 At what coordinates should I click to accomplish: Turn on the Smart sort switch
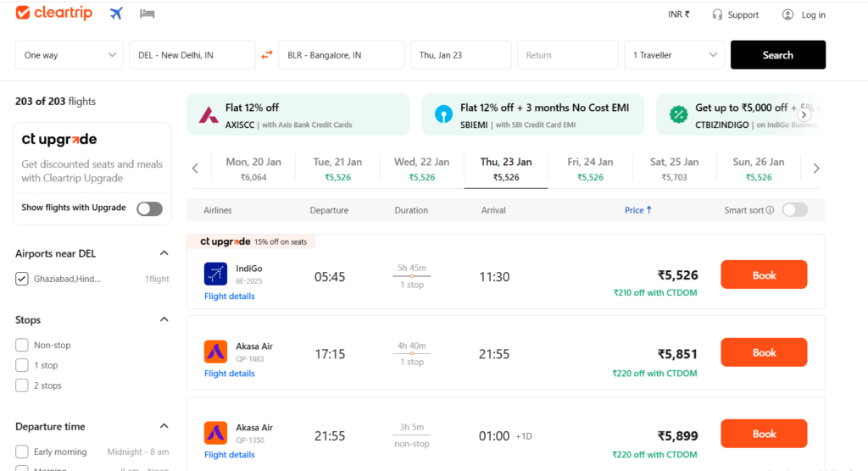pos(795,210)
